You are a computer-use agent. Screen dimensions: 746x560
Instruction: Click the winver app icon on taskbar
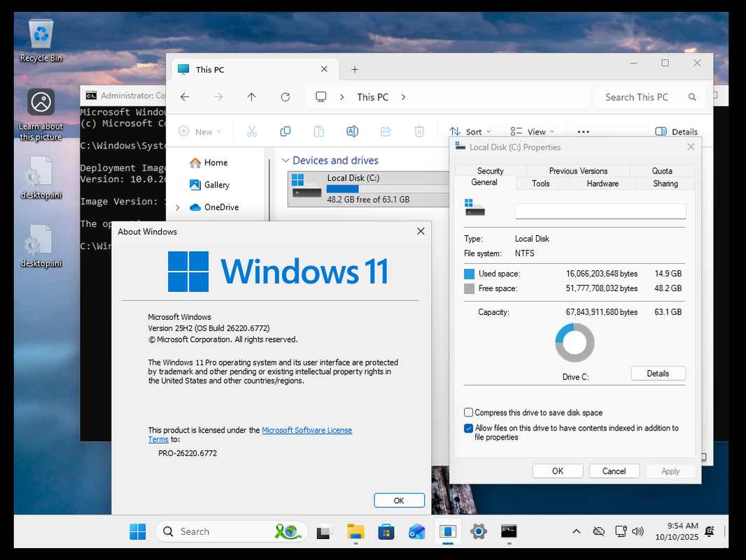(x=448, y=531)
